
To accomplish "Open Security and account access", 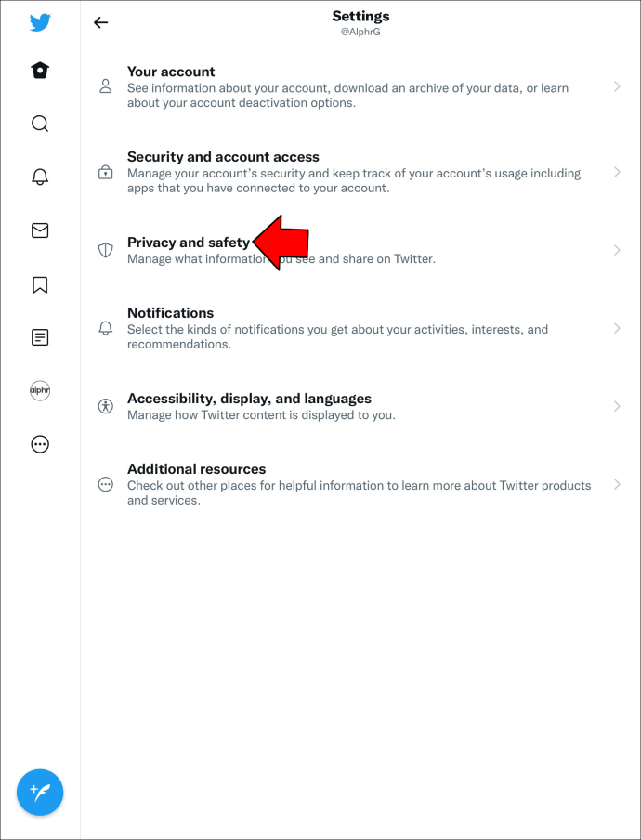I will pos(360,173).
